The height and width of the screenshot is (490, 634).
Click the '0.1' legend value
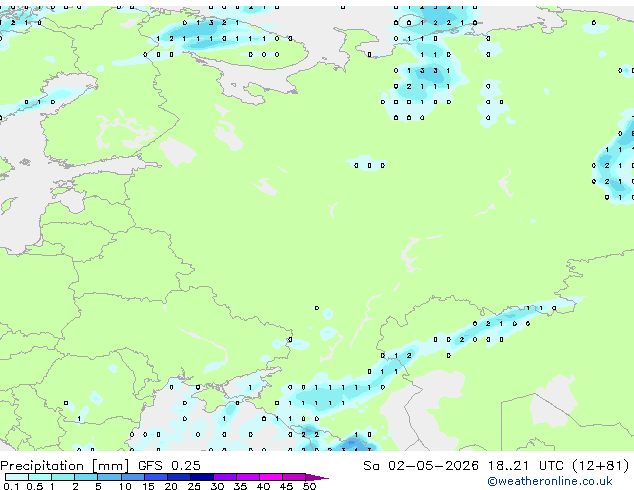tap(11, 486)
